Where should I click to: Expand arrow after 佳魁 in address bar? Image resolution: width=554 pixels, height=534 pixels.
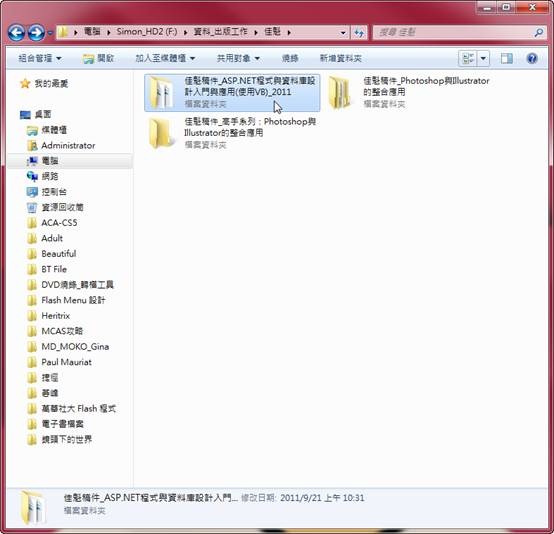point(289,33)
